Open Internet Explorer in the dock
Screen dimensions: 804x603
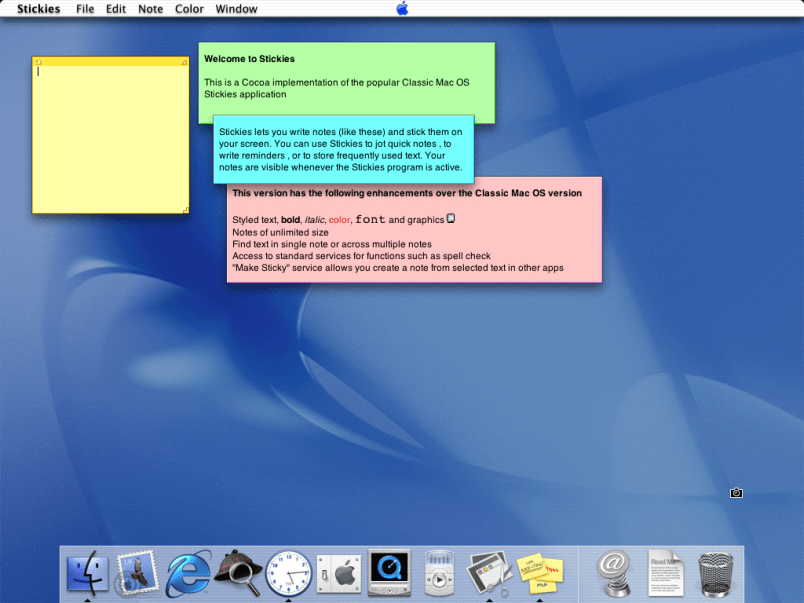click(188, 574)
